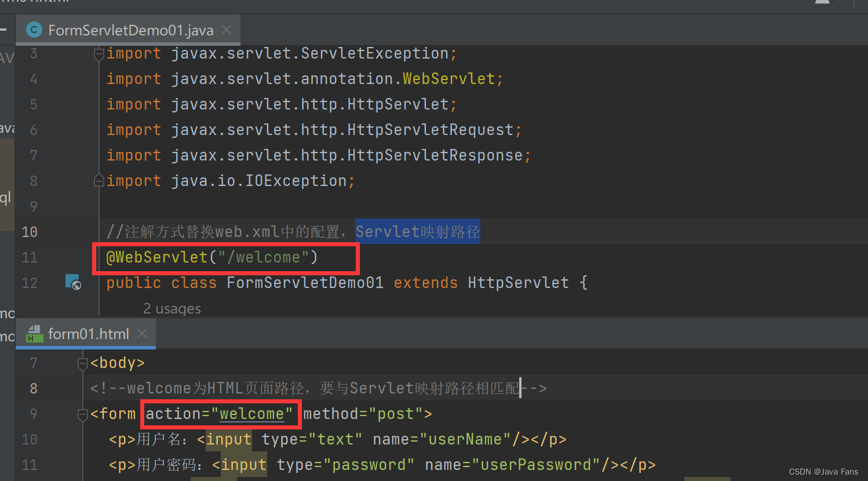Click name="userName" attribute
The width and height of the screenshot is (868, 481).
click(442, 439)
